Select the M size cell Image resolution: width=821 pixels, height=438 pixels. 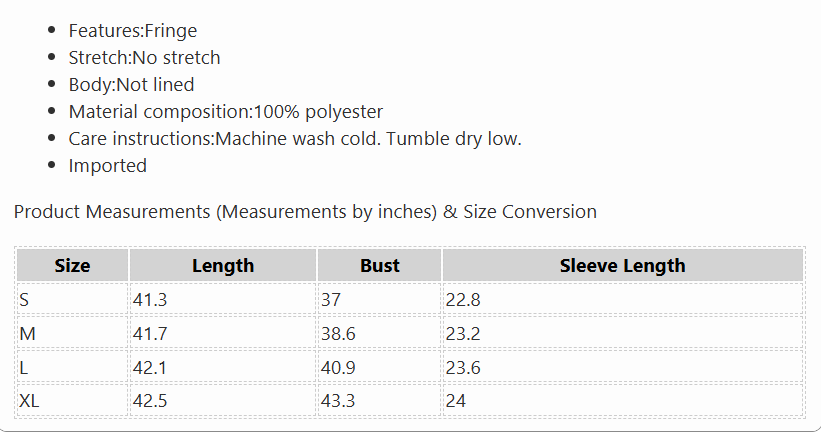point(72,333)
